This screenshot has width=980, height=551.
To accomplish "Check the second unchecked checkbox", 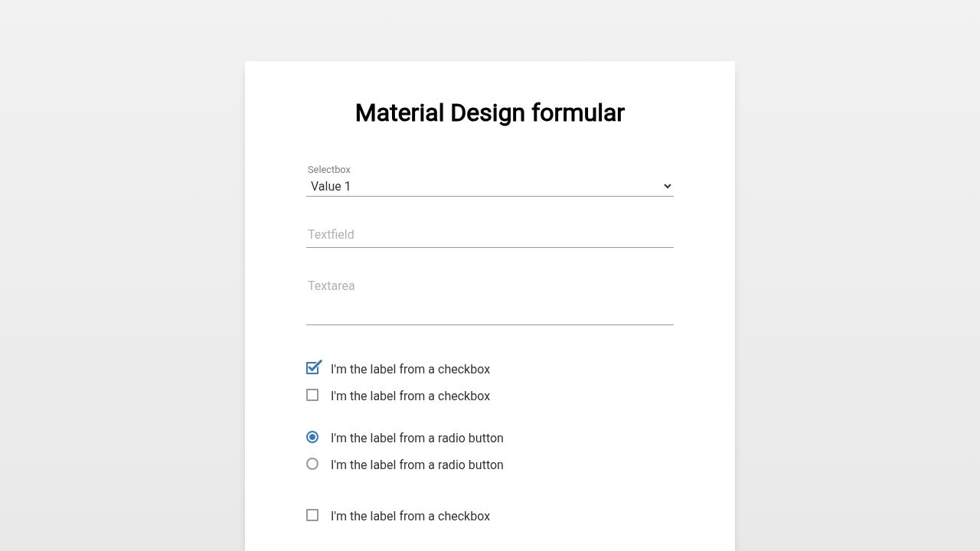I will pyautogui.click(x=312, y=395).
